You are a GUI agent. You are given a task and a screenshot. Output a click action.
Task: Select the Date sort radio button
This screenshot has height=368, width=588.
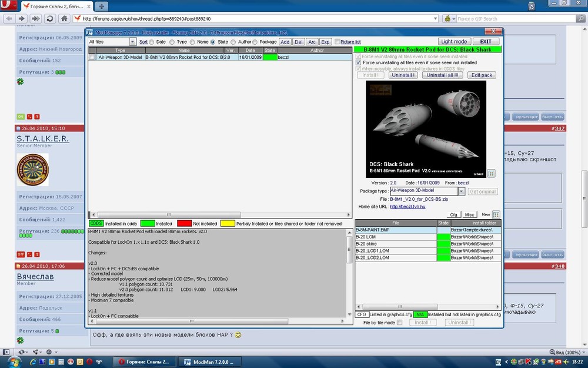152,42
